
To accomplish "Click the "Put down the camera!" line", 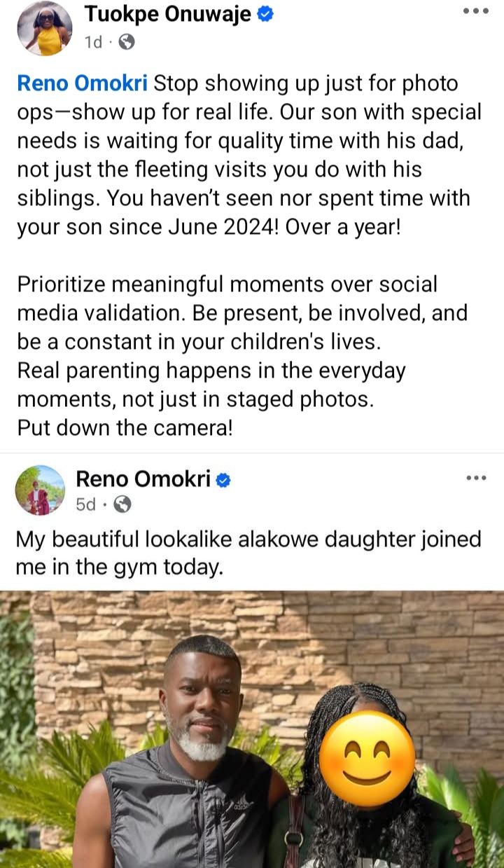I will tap(125, 428).
